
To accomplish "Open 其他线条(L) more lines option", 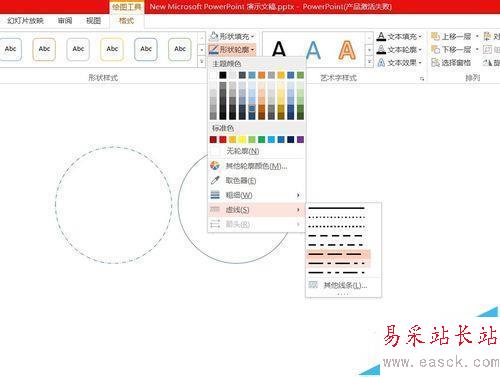I will click(x=343, y=285).
